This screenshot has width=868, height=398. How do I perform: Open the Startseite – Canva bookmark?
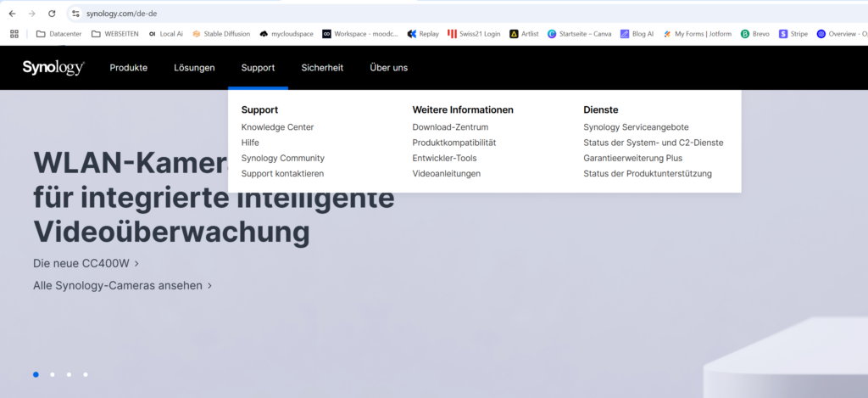point(580,34)
